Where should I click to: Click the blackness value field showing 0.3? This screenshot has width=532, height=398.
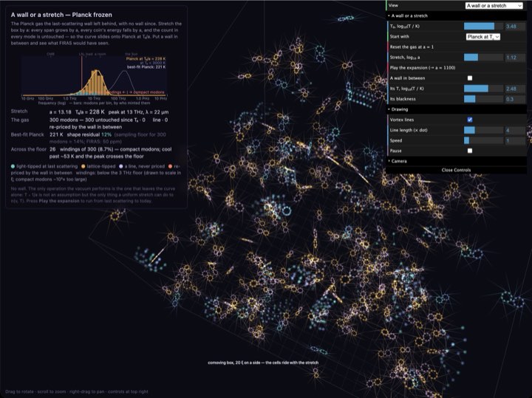515,99
